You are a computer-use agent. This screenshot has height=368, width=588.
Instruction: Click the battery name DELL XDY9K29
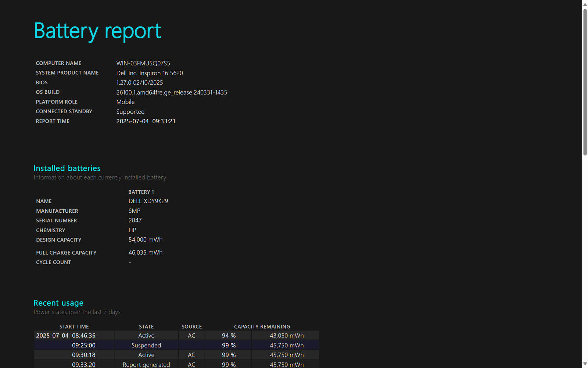point(148,201)
